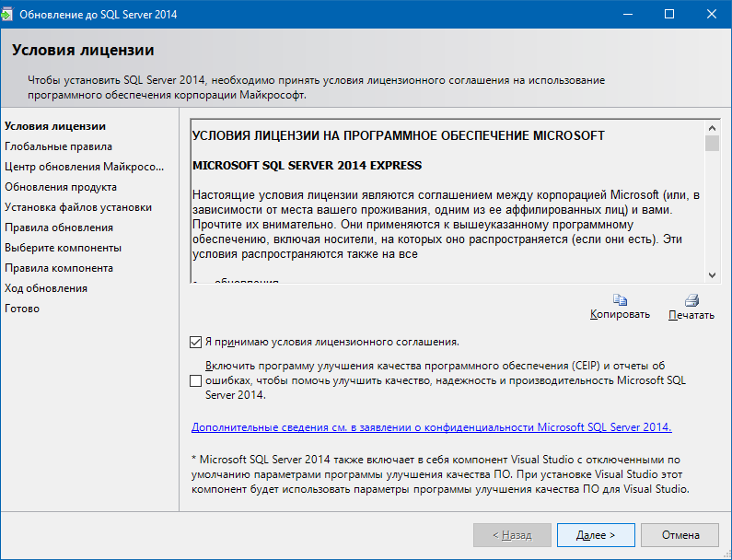This screenshot has width=732, height=560.
Task: Select 'Установка файлов установки' step
Action: click(78, 207)
